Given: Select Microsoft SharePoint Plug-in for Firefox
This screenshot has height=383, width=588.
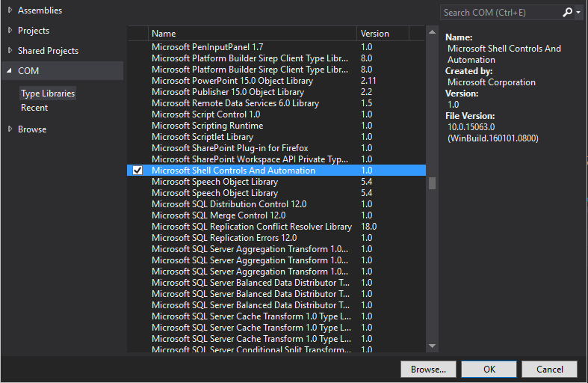Looking at the screenshot, I should tap(276, 148).
